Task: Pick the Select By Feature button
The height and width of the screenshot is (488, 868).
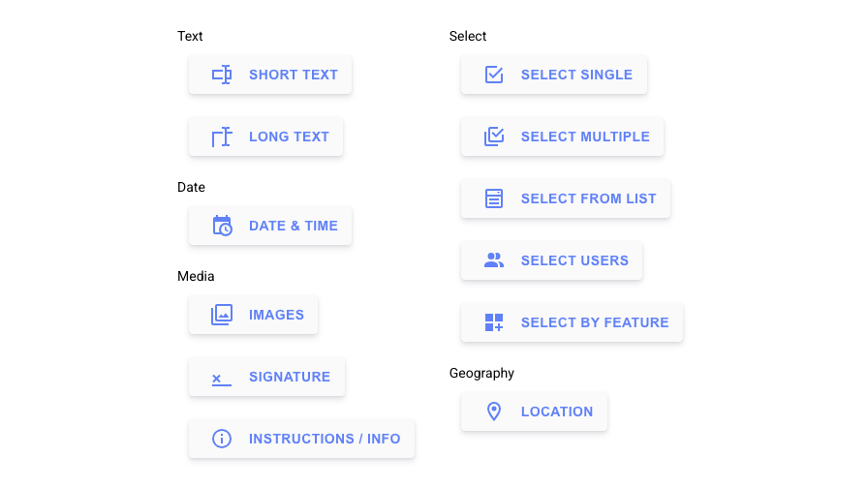Action: pyautogui.click(x=595, y=322)
